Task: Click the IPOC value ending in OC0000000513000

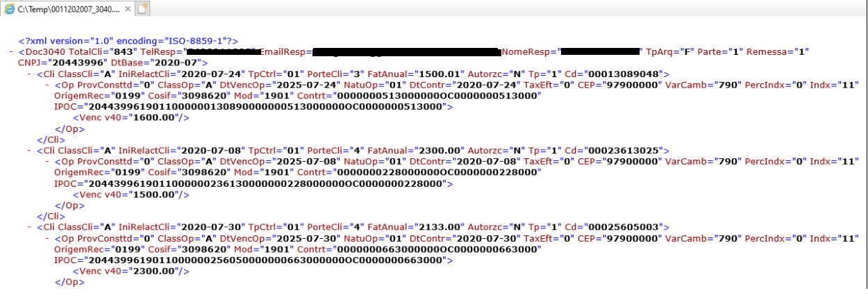Action: (267, 106)
